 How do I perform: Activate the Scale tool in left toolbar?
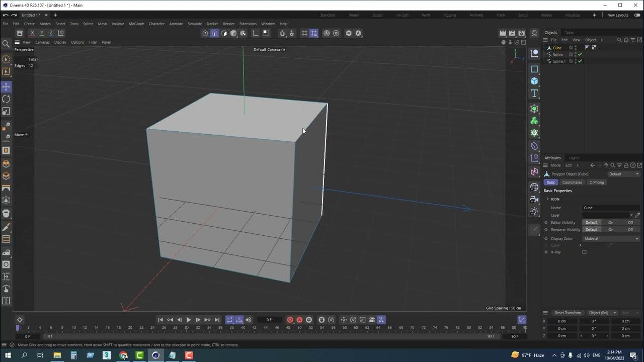pos(6,111)
